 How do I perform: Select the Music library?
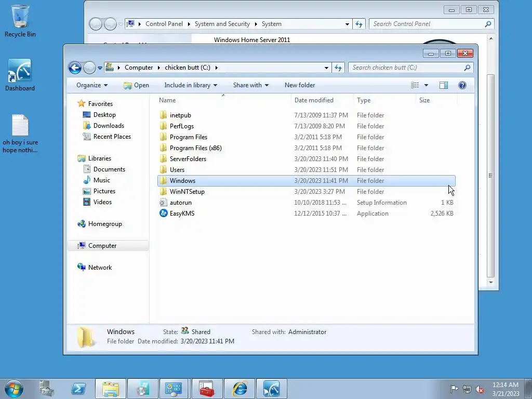coord(102,180)
